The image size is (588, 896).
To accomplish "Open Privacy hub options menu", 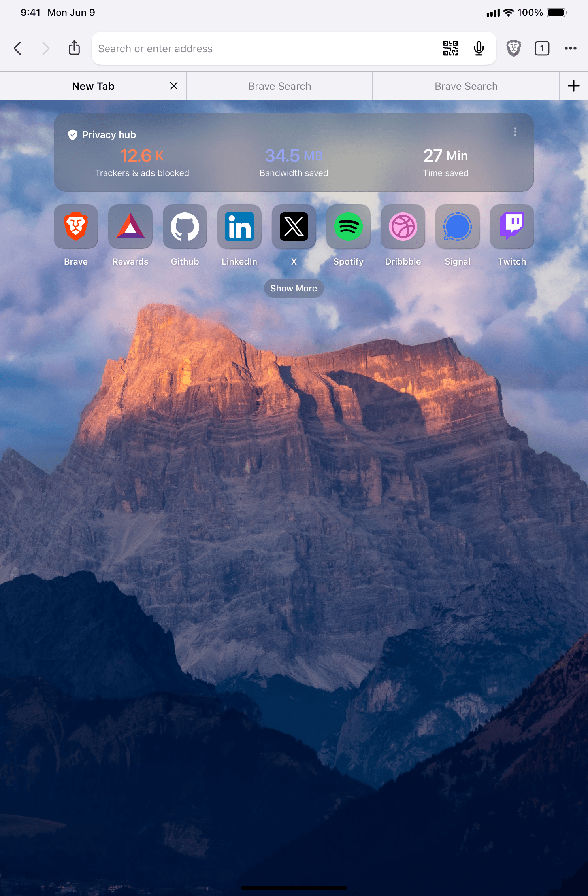I will (x=515, y=132).
